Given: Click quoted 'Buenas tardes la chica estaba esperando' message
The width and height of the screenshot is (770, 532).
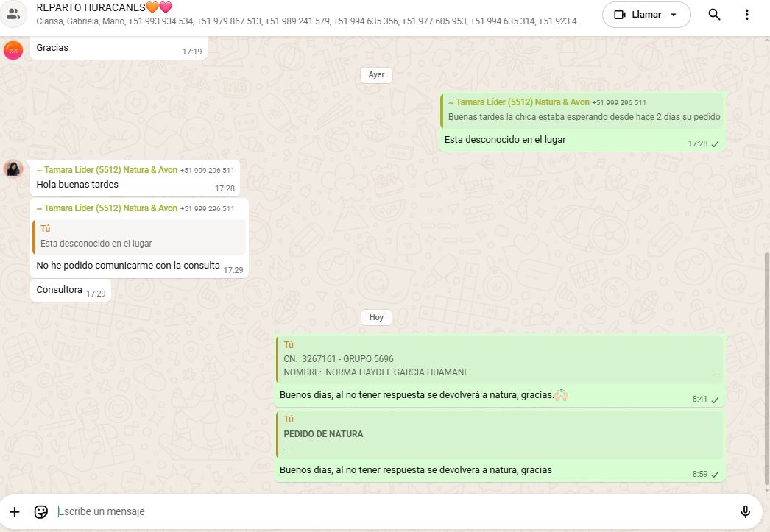Looking at the screenshot, I should (x=582, y=110).
